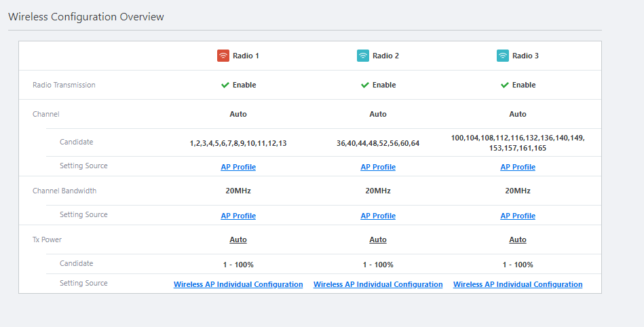Image resolution: width=644 pixels, height=327 pixels.
Task: Click the Wireless Configuration Overview heading
Action: tap(86, 16)
